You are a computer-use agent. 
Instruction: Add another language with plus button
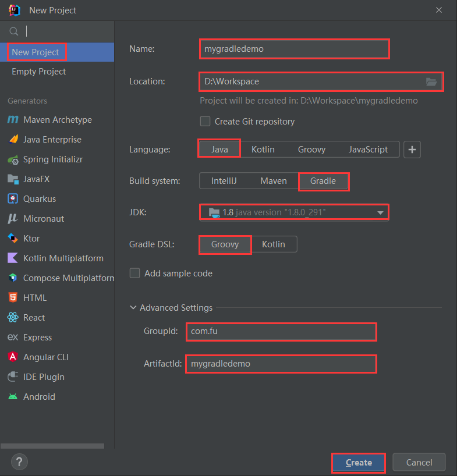tap(412, 150)
